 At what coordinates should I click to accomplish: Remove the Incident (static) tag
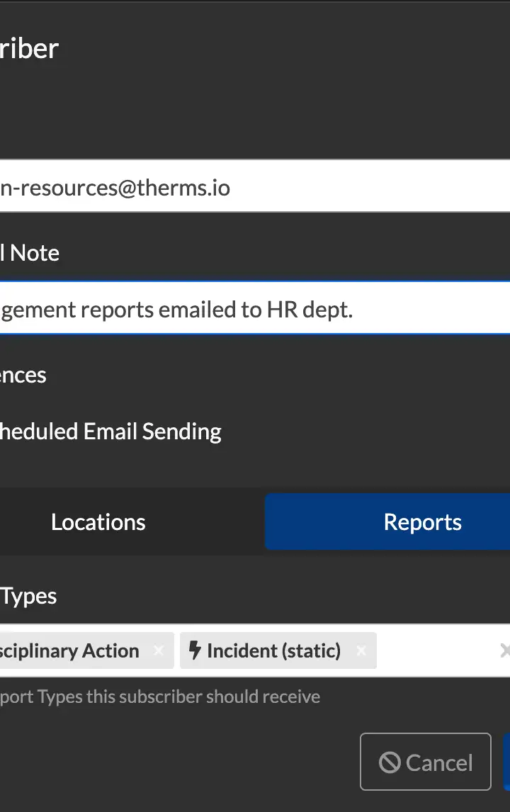pyautogui.click(x=361, y=650)
